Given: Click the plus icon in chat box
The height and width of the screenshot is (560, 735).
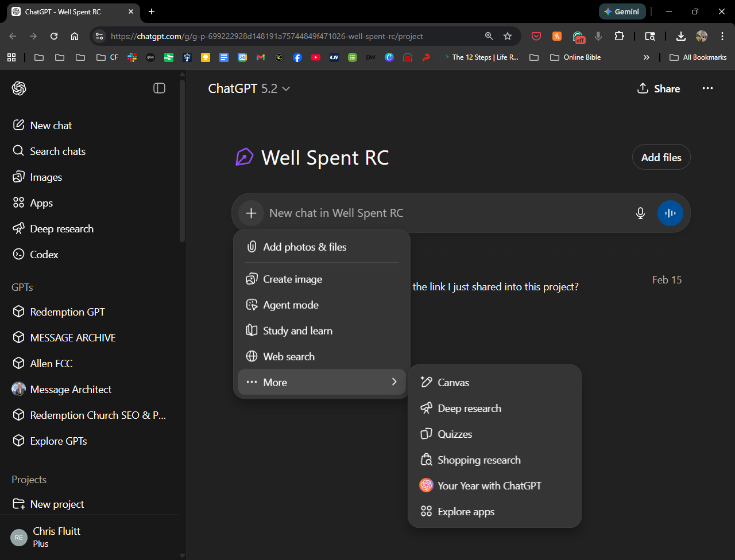Looking at the screenshot, I should [251, 213].
